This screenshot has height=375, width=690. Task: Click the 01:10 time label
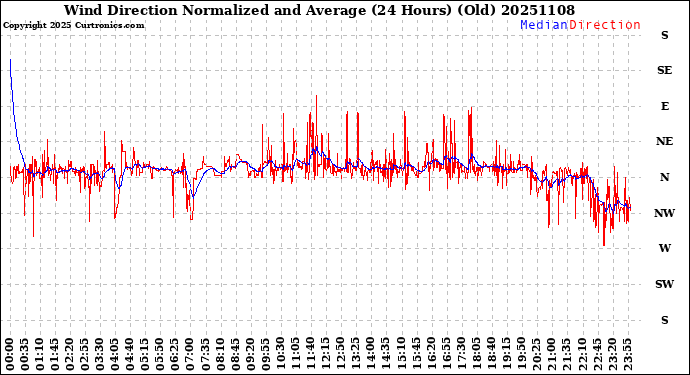coord(40,354)
